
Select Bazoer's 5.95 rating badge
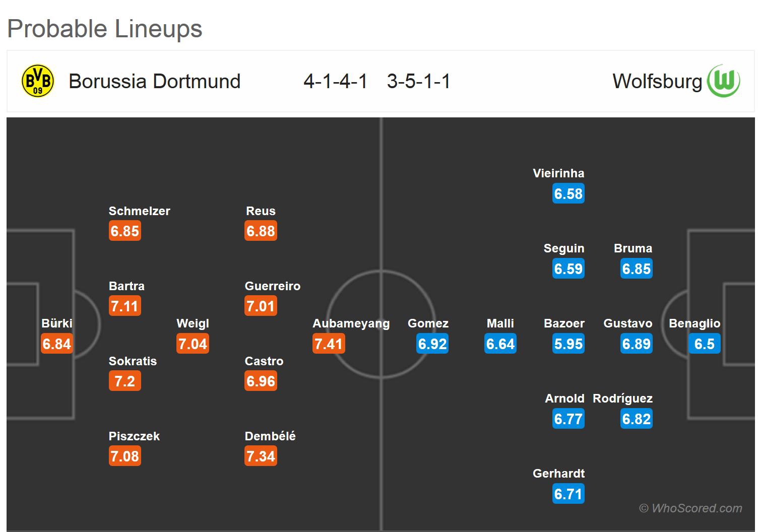[568, 344]
